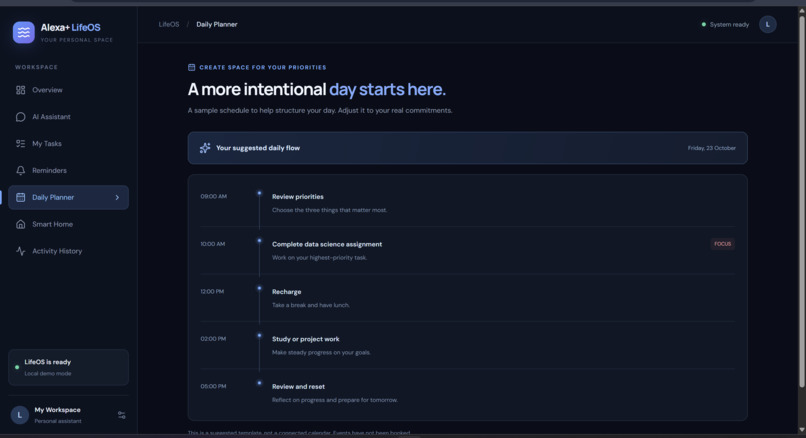The image size is (806, 438).
Task: Click 'A sample schedule to help structure your day' line
Action: pos(320,111)
